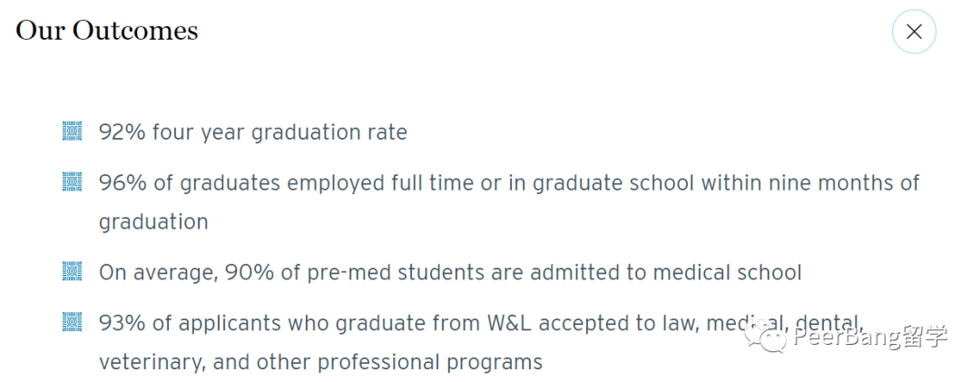The width and height of the screenshot is (980, 382).
Task: Click the Our Outcomes heading
Action: (x=107, y=31)
